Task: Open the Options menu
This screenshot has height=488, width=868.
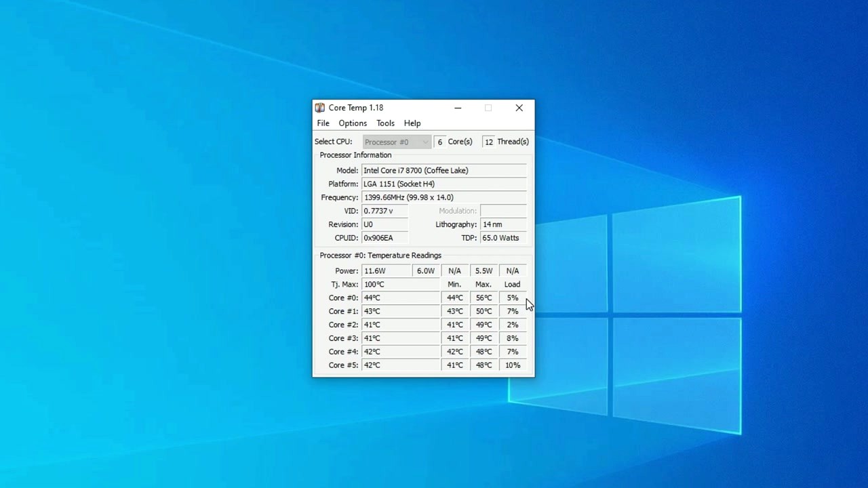Action: click(353, 123)
